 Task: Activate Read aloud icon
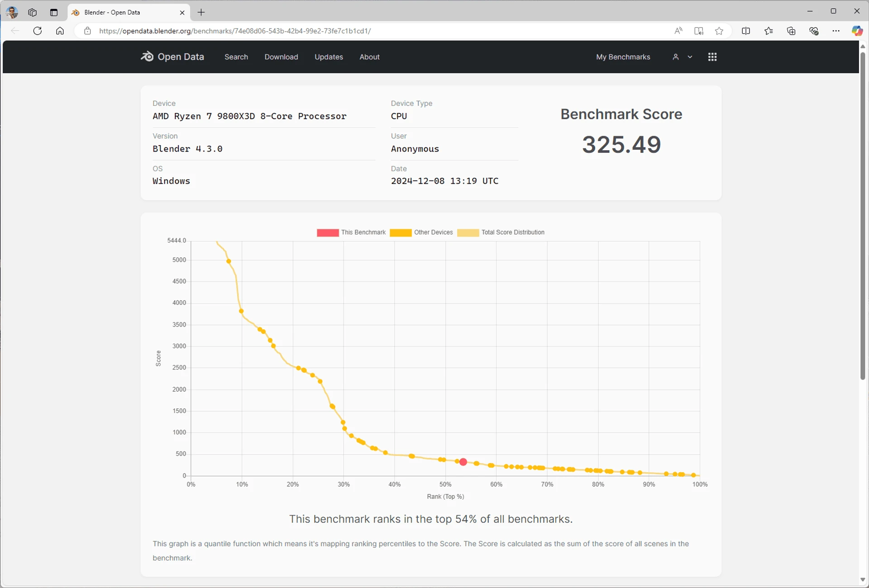(x=678, y=31)
